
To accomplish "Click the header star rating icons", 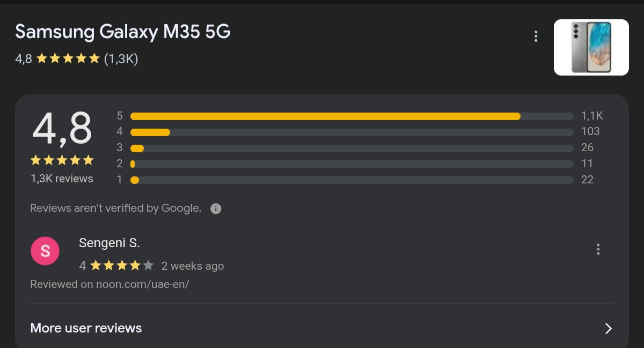I will click(68, 58).
